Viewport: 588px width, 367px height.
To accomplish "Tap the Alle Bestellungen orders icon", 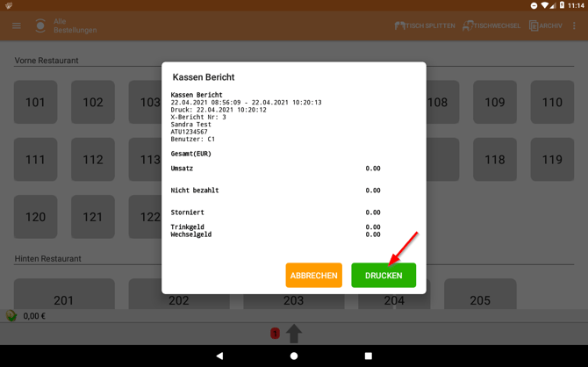I will pyautogui.click(x=40, y=25).
